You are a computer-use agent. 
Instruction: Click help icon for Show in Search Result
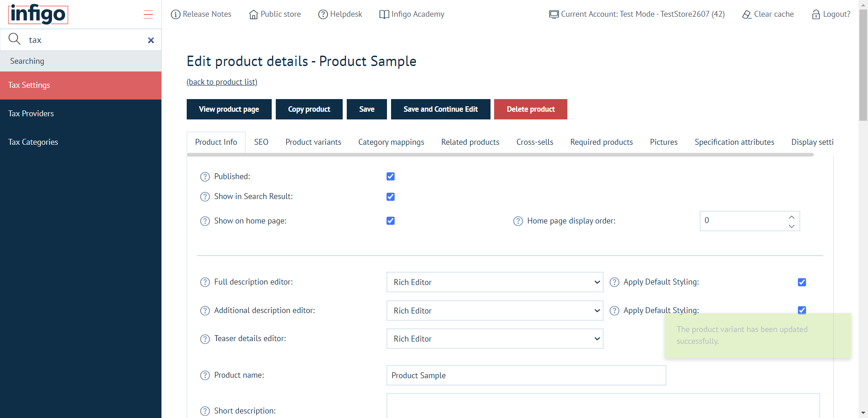coord(205,197)
